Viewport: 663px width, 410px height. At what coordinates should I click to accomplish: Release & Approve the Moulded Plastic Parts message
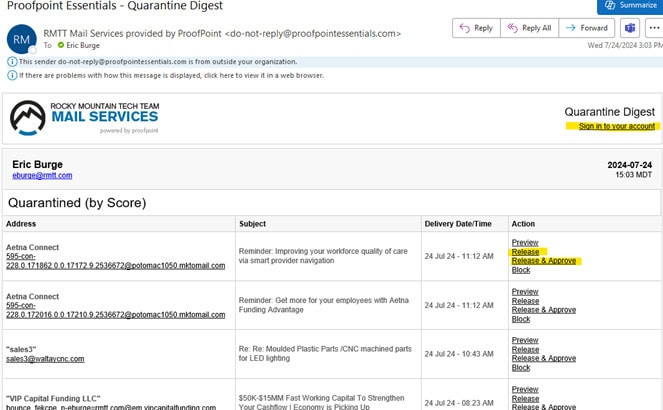544,358
